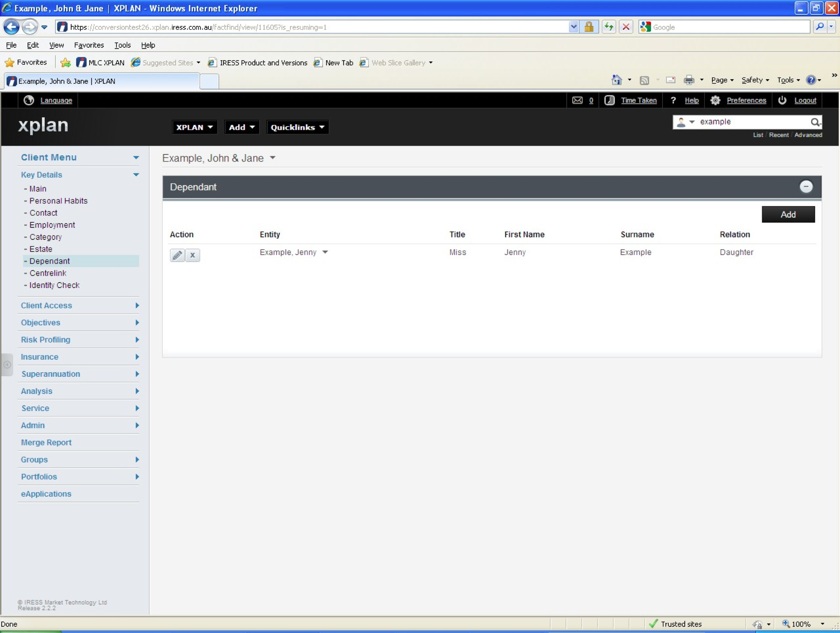This screenshot has height=633, width=840.
Task: Click the Language globe icon
Action: pyautogui.click(x=28, y=100)
